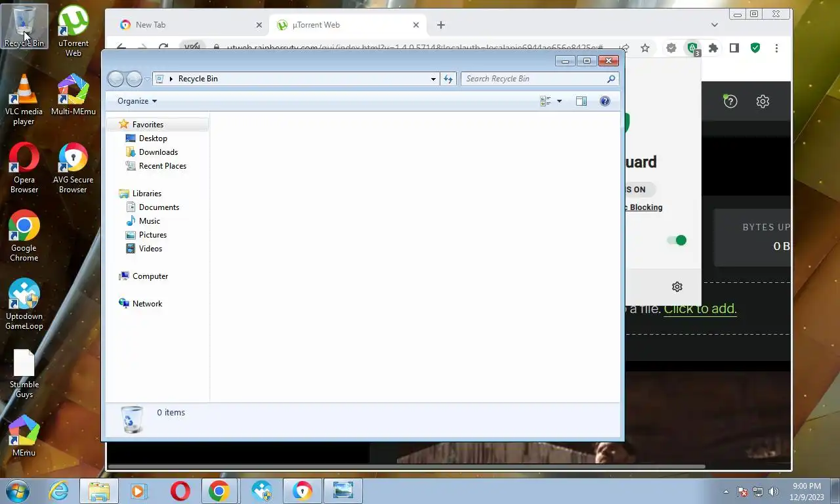
Task: Open Chrome extensions puzzle icon
Action: pos(713,48)
